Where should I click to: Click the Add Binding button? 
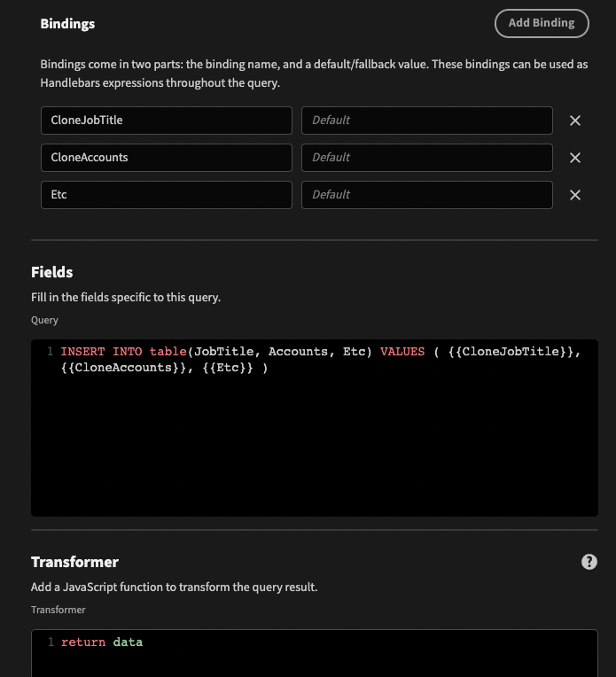(542, 23)
